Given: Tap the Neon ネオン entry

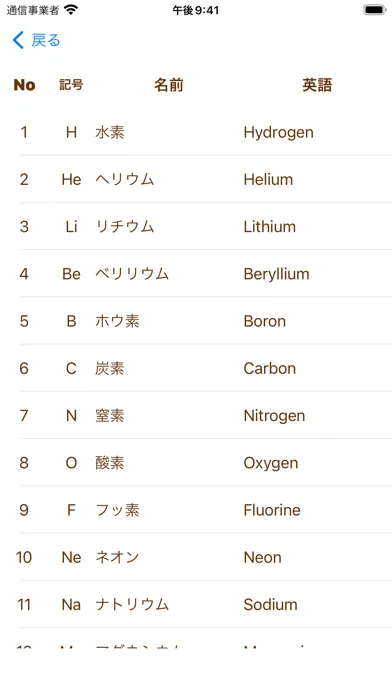Looking at the screenshot, I should point(196,557).
